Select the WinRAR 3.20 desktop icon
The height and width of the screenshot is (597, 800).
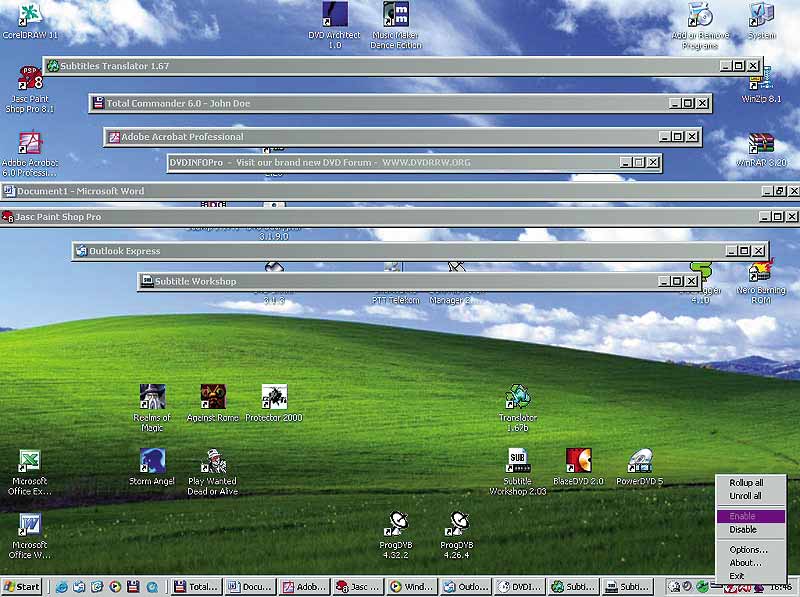[761, 150]
